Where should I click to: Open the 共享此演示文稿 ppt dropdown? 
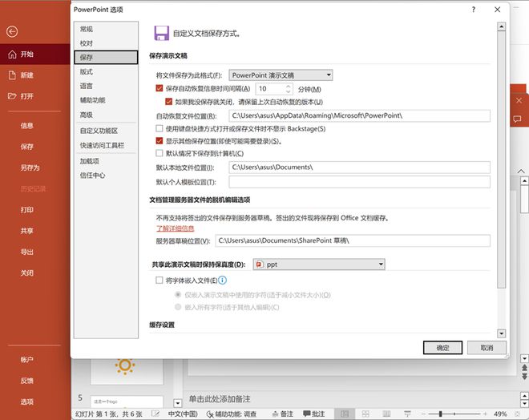point(319,265)
